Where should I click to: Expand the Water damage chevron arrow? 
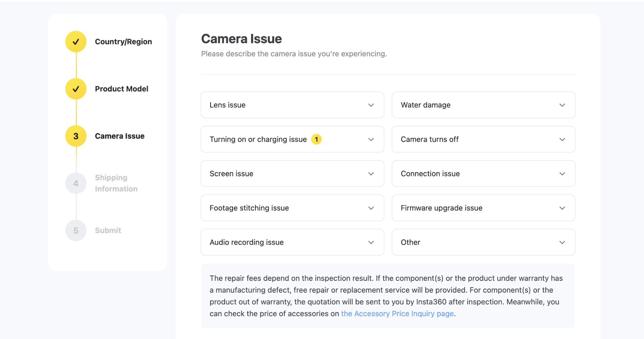(x=562, y=105)
